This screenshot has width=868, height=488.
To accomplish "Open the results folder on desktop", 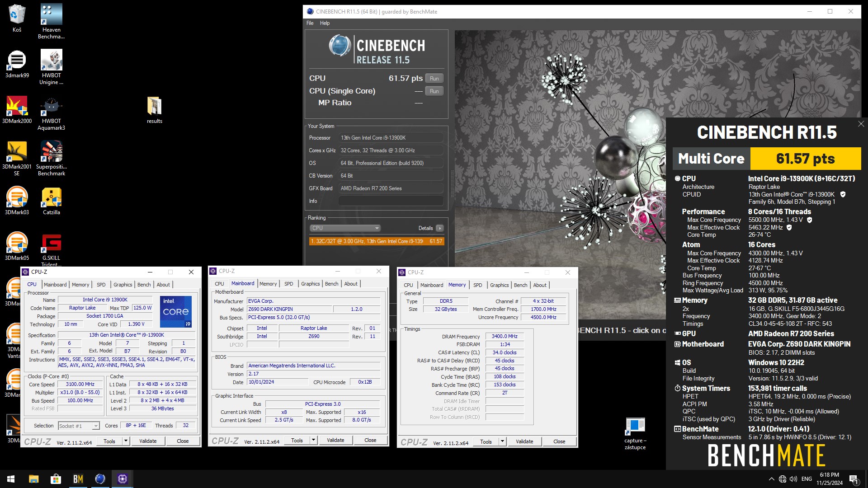I will [x=154, y=109].
